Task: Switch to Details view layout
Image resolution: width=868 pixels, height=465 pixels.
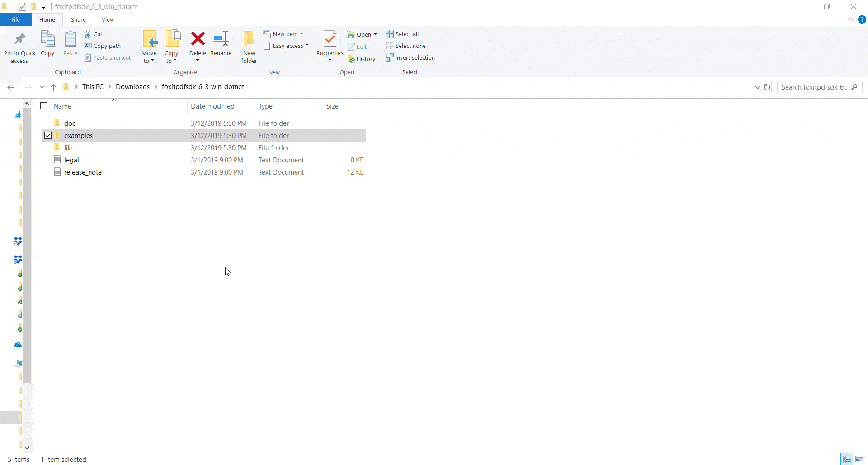Action: pos(847,459)
